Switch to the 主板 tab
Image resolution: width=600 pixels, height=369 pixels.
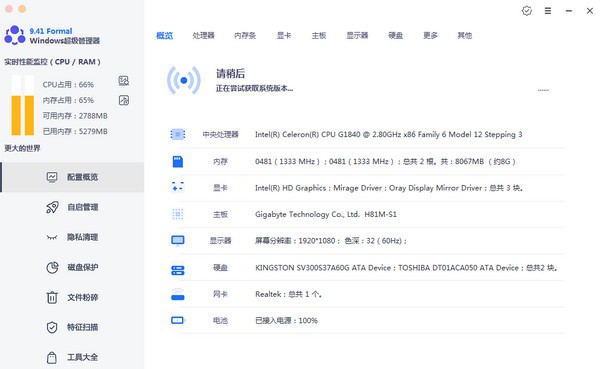(x=318, y=36)
